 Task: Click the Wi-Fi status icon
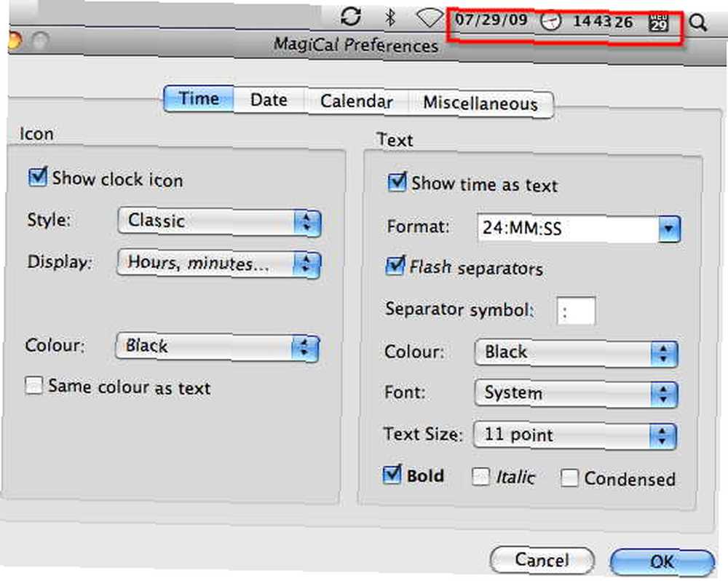[x=429, y=19]
